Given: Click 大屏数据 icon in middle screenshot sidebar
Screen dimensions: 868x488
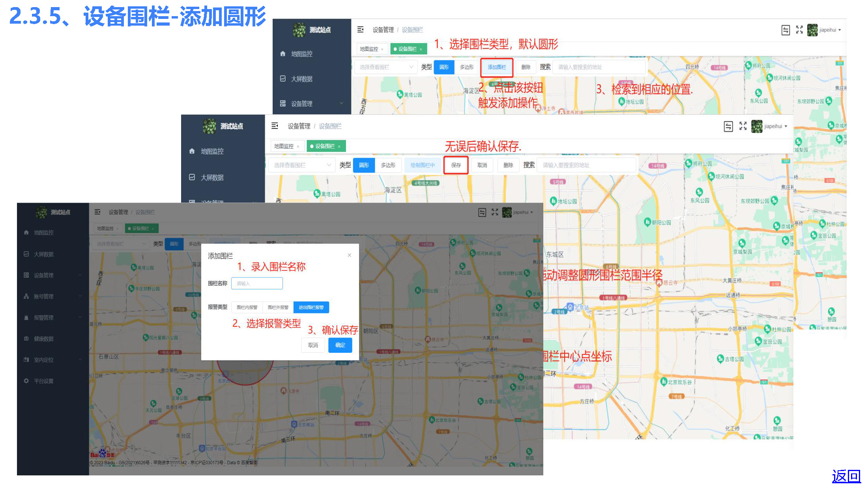Looking at the screenshot, I should click(x=192, y=177).
